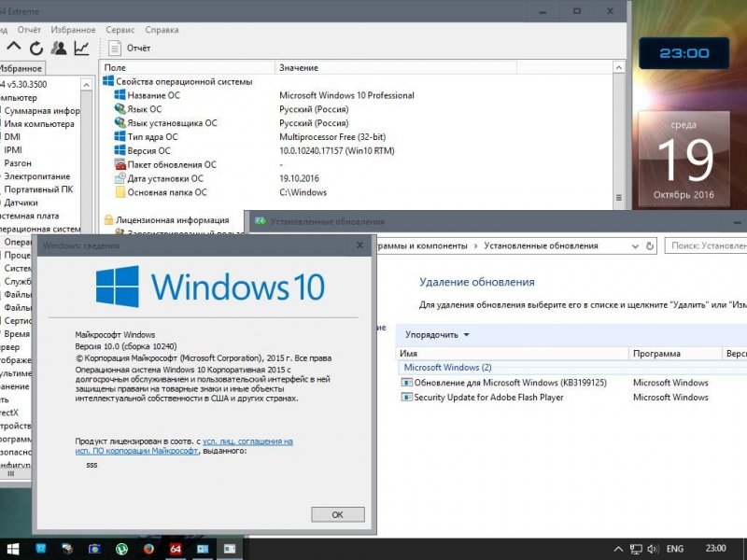Open the Windows Start button

tap(13, 549)
